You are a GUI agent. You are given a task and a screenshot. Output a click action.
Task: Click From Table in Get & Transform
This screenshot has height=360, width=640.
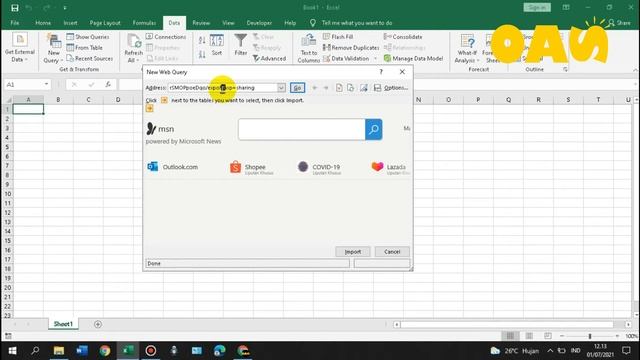pos(84,48)
